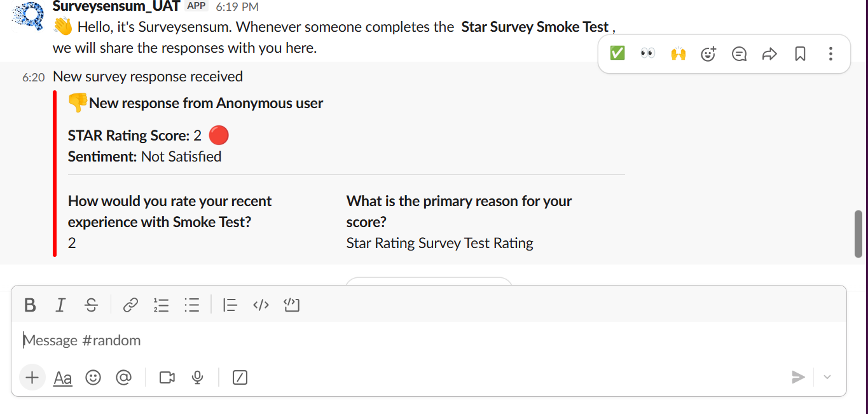868x414 pixels.
Task: Mention someone with @ button
Action: (123, 378)
